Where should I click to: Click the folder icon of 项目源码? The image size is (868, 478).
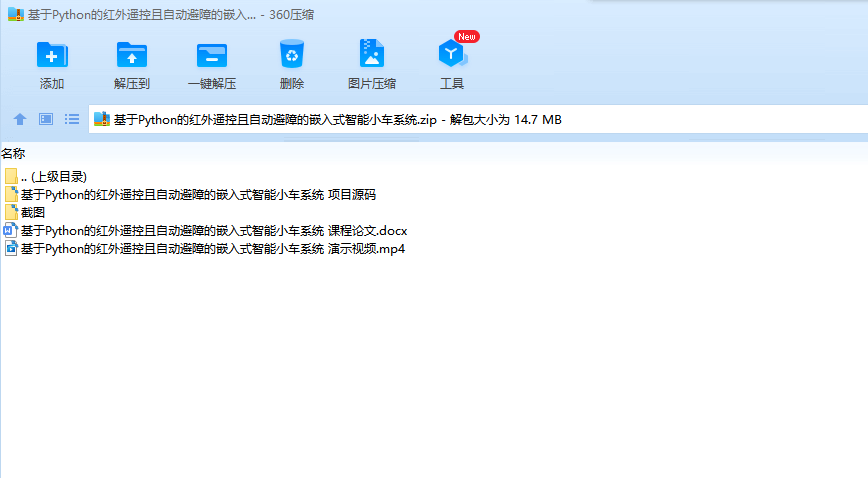(x=11, y=194)
